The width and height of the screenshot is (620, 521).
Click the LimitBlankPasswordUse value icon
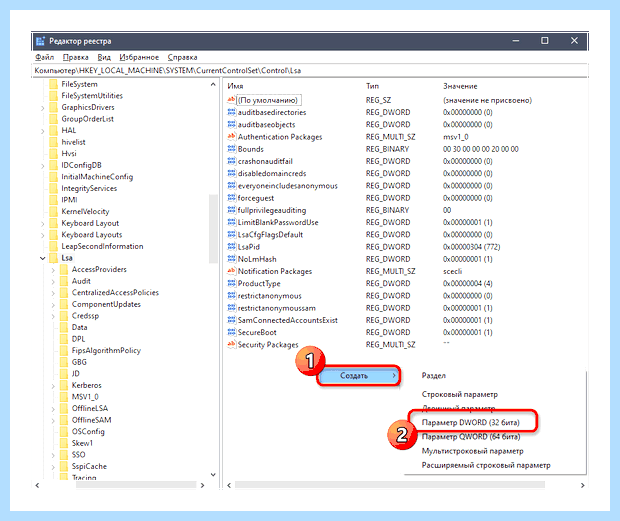231,223
